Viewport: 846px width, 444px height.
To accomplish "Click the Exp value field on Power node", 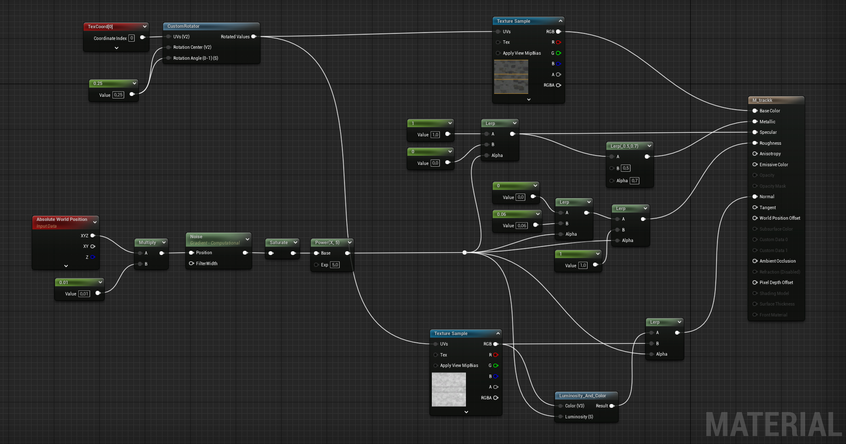I will pos(335,265).
